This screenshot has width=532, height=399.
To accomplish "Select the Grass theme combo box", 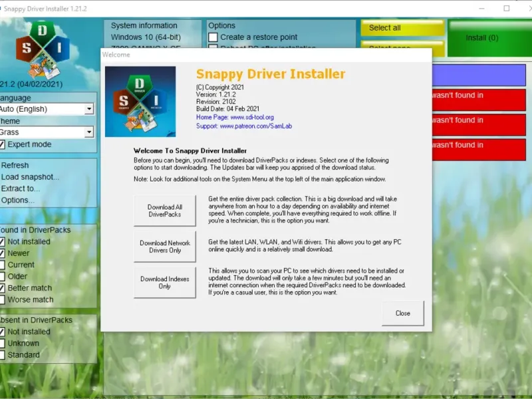I will click(47, 132).
